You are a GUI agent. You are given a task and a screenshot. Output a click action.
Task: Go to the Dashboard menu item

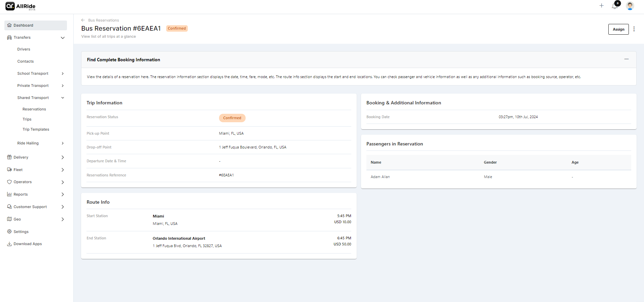coord(23,25)
